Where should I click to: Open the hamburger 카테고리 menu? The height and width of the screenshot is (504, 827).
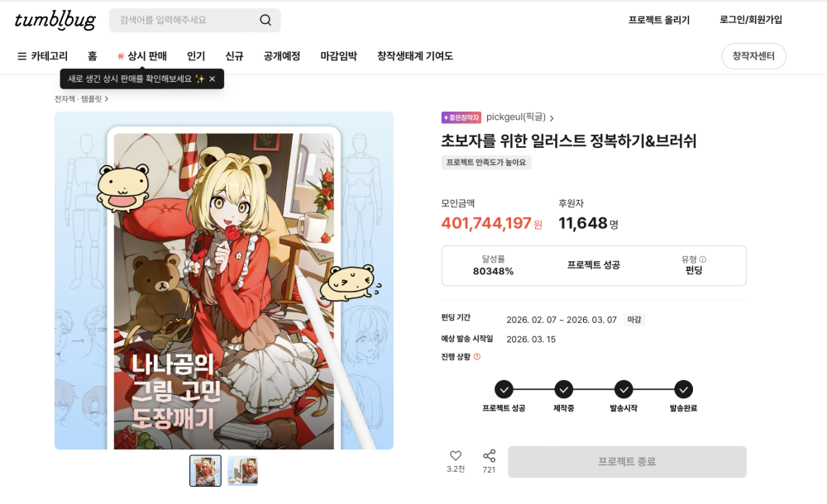click(x=43, y=56)
